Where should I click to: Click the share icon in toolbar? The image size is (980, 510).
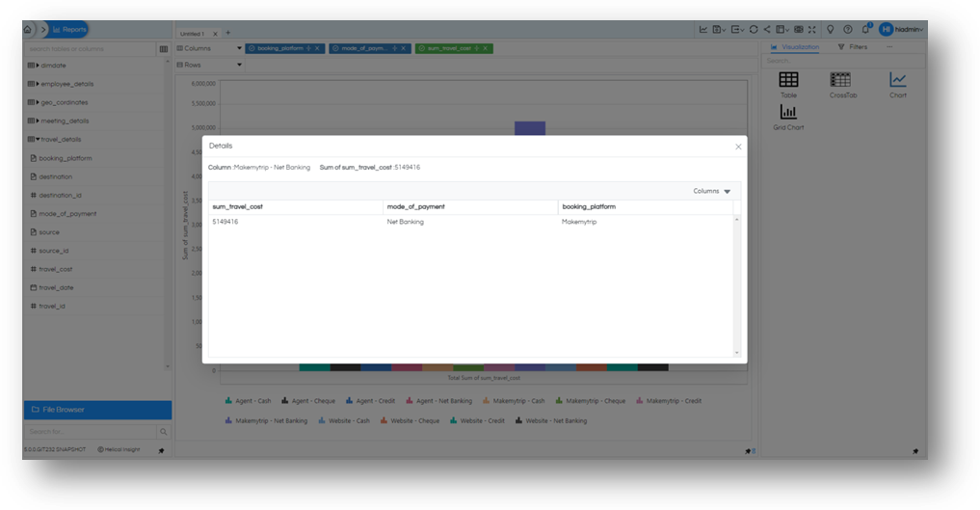767,29
